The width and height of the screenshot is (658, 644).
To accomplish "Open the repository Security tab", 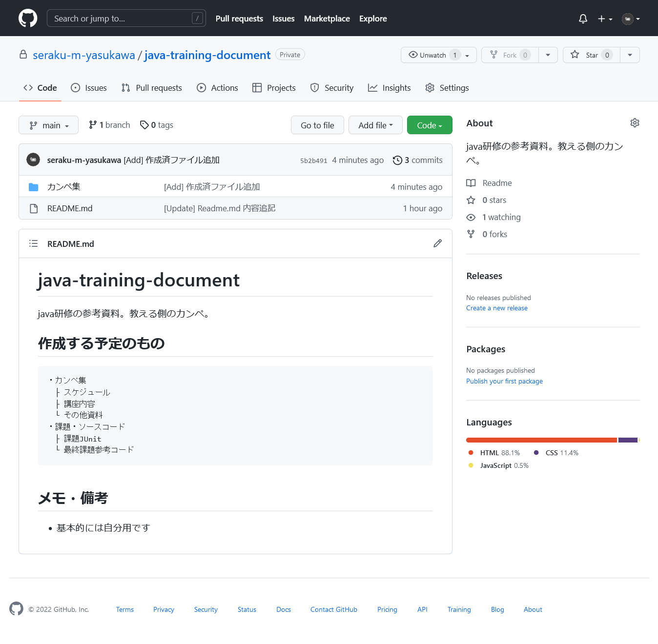I will pos(332,88).
